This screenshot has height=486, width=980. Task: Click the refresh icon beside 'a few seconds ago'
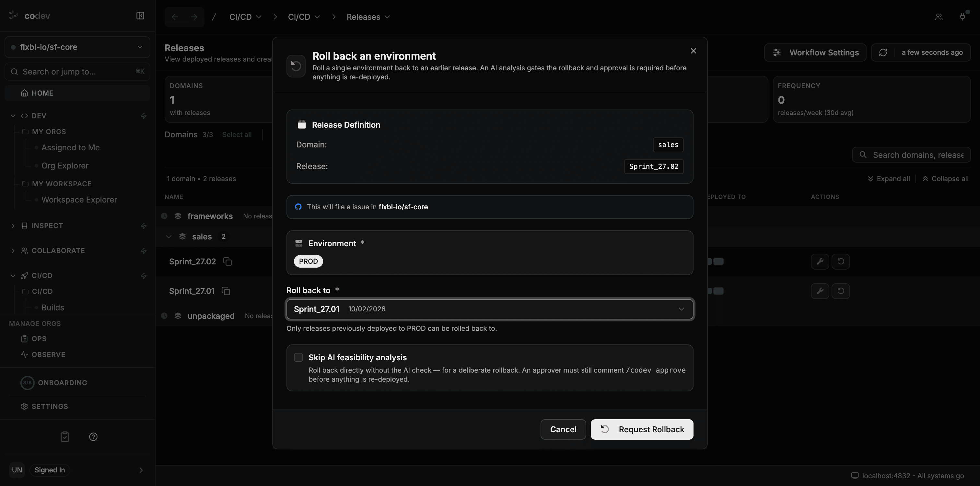click(883, 52)
